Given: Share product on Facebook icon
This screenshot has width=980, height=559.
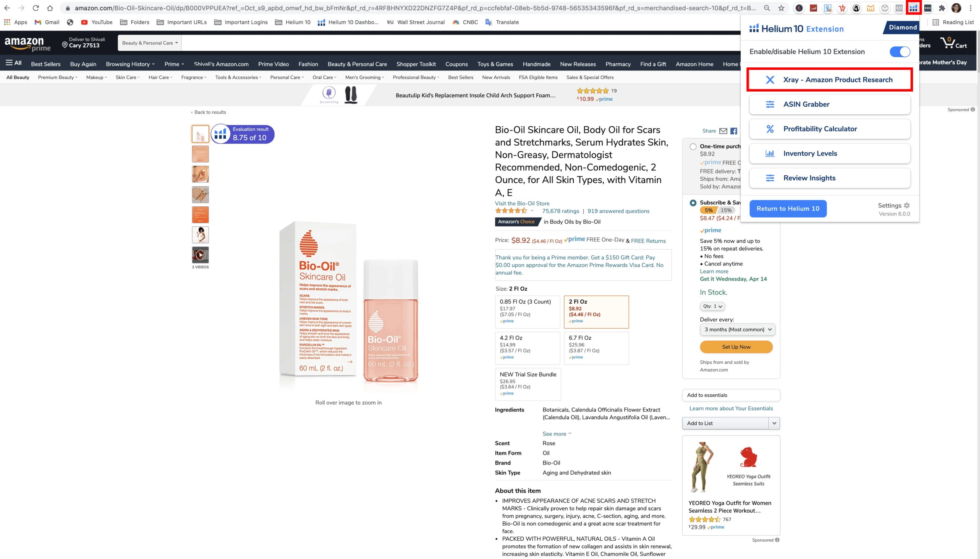Looking at the screenshot, I should tap(733, 131).
